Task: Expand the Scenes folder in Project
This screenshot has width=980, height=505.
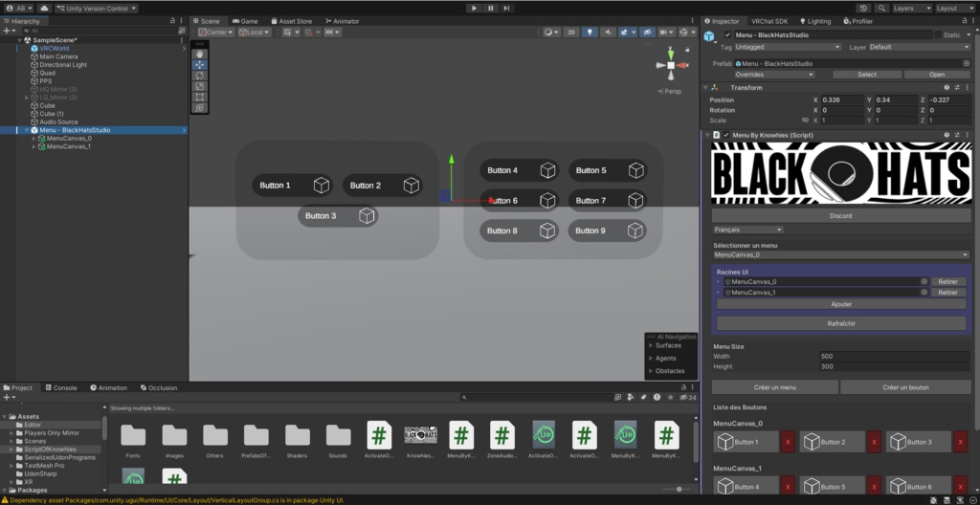Action: 11,441
